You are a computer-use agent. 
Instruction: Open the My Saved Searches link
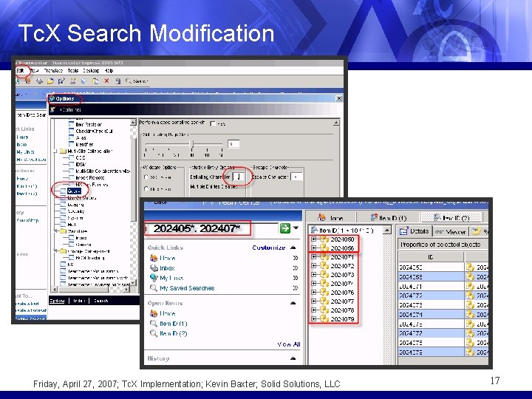point(187,288)
